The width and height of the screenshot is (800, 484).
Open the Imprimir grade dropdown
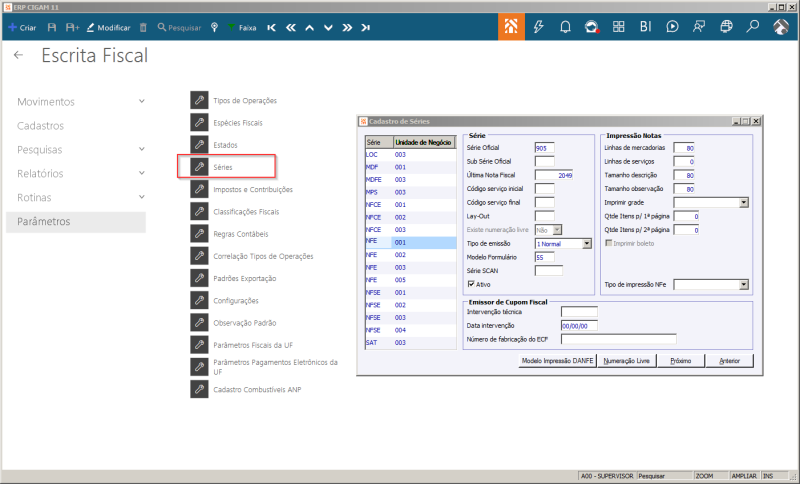point(743,202)
